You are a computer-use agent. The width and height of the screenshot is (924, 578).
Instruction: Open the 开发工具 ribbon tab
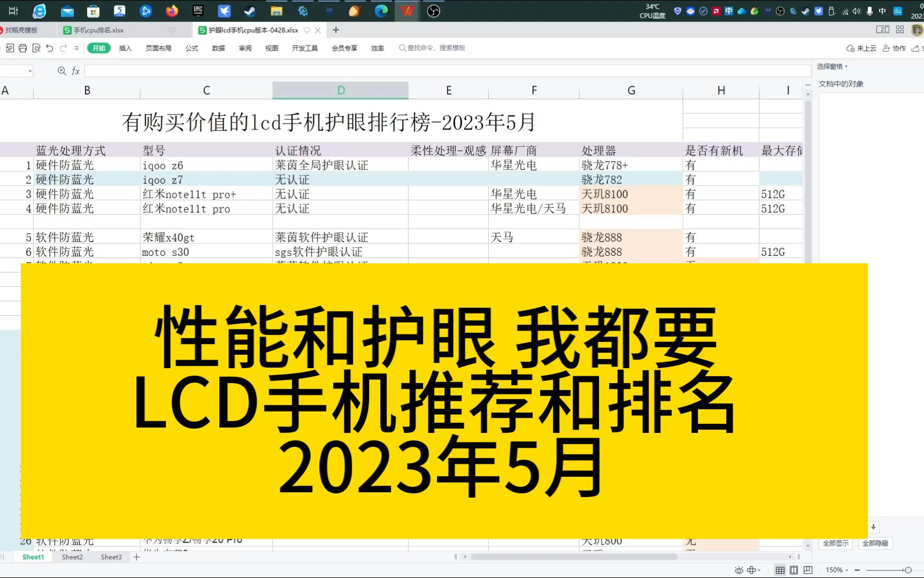click(x=305, y=48)
